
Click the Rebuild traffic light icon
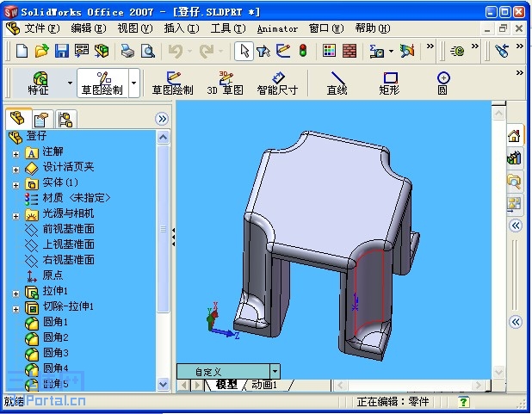click(x=303, y=52)
